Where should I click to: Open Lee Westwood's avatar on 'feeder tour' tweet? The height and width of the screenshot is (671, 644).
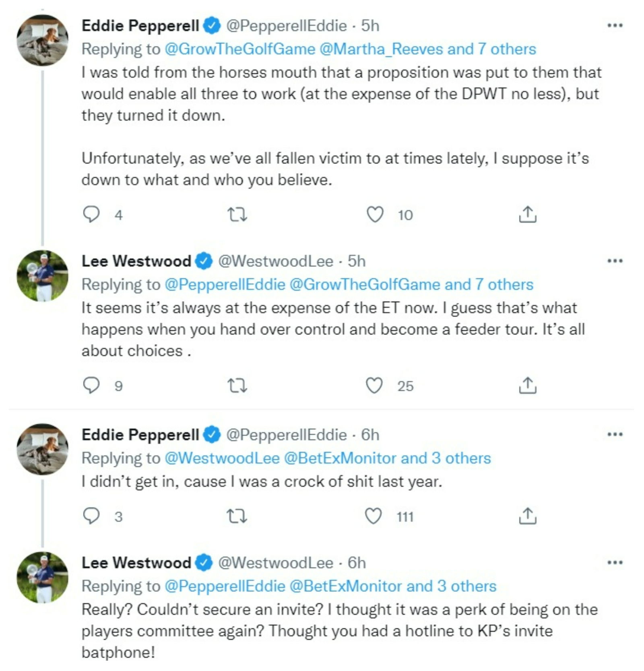43,276
